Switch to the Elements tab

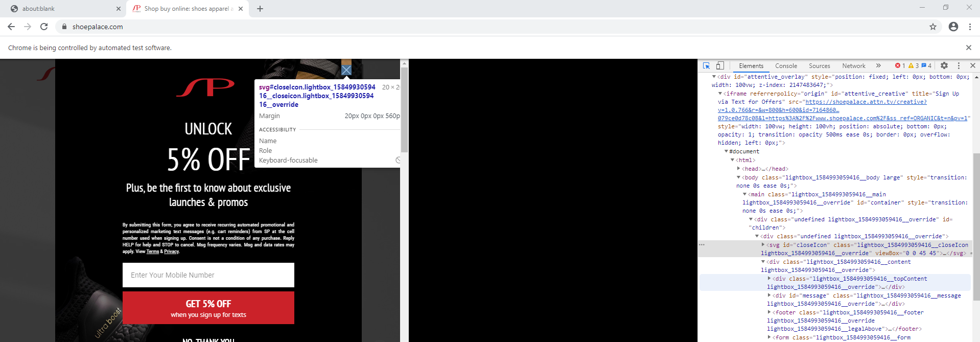tap(751, 66)
